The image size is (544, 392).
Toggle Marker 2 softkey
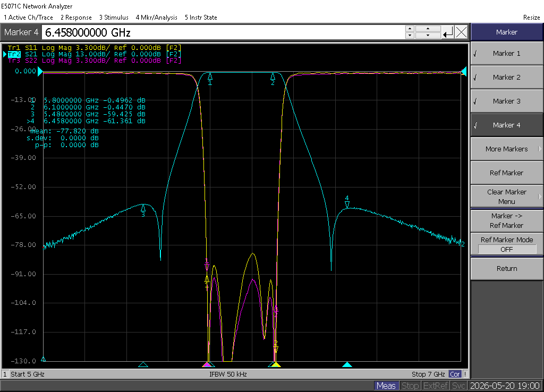506,78
